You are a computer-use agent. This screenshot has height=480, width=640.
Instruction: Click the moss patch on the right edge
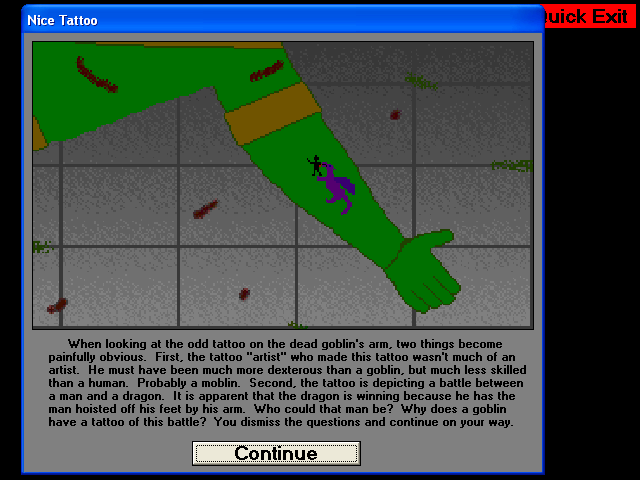click(512, 165)
